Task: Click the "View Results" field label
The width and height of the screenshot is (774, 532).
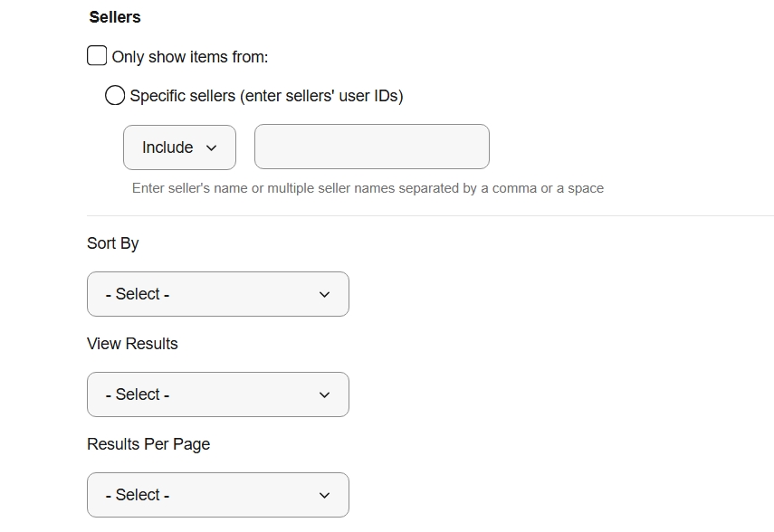Action: tap(132, 344)
